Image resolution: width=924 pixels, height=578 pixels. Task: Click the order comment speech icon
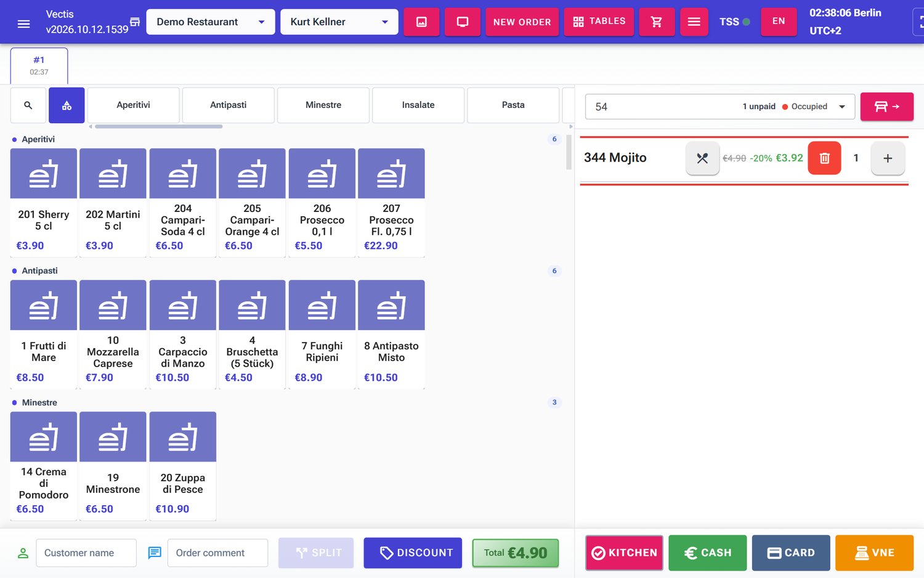pyautogui.click(x=155, y=553)
